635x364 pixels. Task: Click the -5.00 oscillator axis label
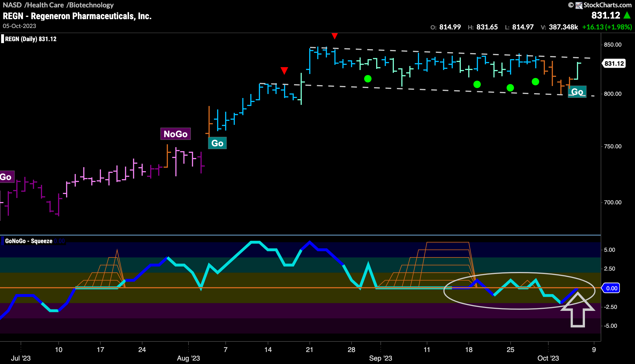[x=610, y=326]
